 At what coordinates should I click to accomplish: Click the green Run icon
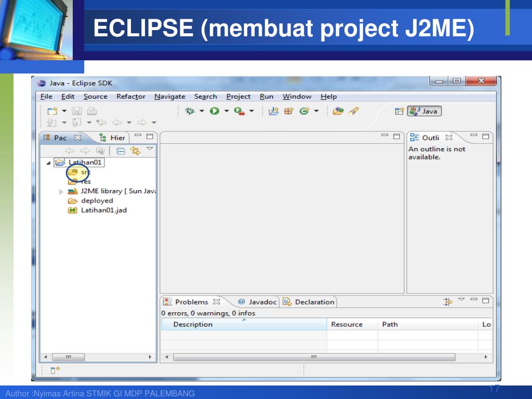coord(215,111)
